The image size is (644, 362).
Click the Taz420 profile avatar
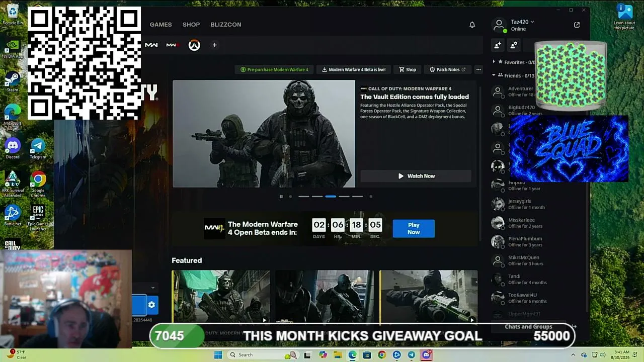point(499,25)
